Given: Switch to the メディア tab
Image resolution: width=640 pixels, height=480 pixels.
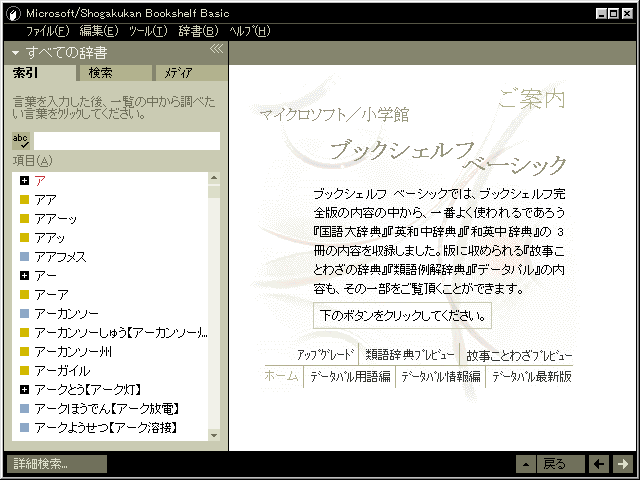Looking at the screenshot, I should click(x=190, y=73).
